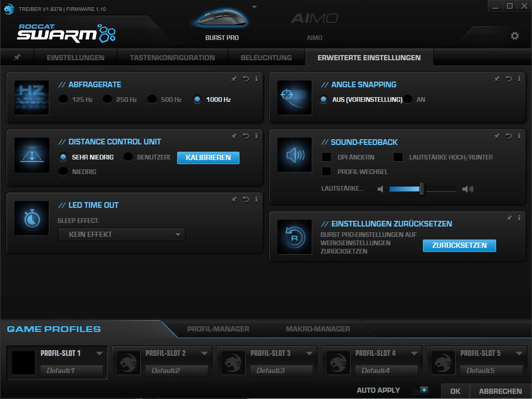Screen dimensions: 532x399
Task: Set polling rate to 125 Hz
Action: (x=63, y=99)
